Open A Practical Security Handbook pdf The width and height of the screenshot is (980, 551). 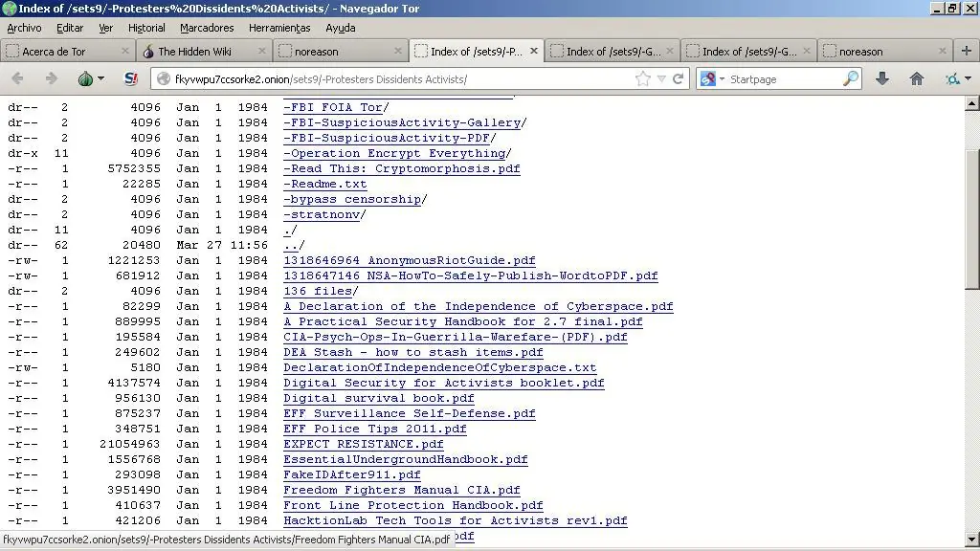[x=462, y=321]
